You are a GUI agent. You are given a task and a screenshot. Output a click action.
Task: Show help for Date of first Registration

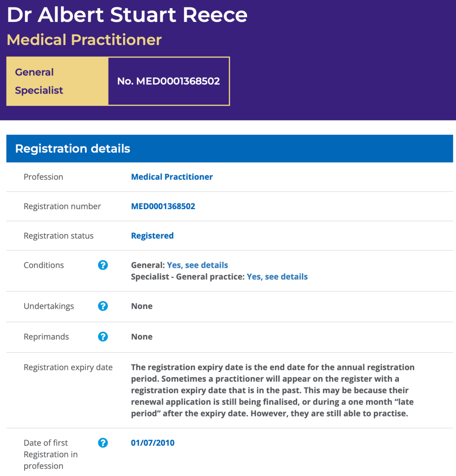click(x=103, y=443)
